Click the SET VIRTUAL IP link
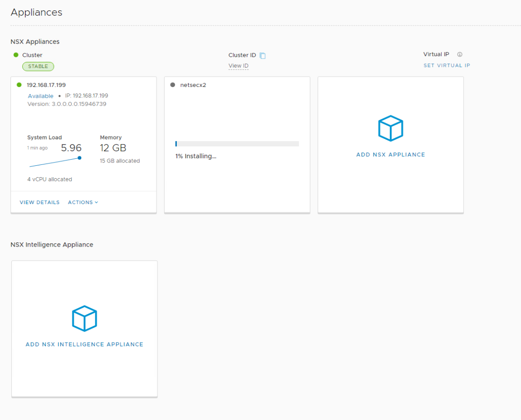The width and height of the screenshot is (521, 420). [x=447, y=66]
